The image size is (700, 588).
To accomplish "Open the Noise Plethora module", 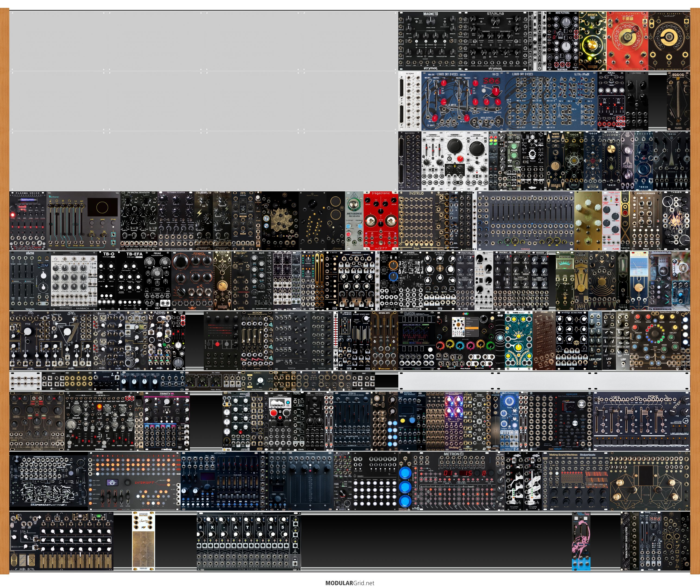I will coord(562,41).
